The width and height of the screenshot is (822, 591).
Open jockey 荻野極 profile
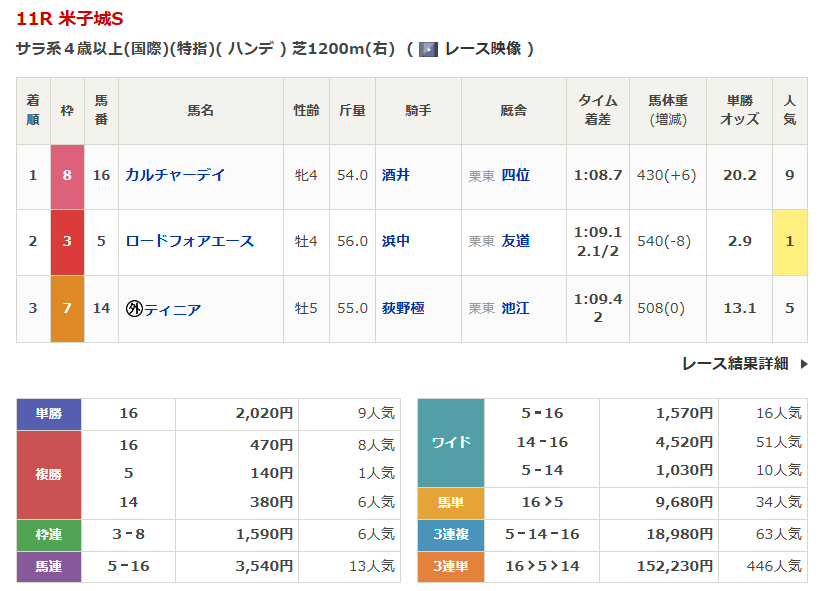tap(403, 308)
